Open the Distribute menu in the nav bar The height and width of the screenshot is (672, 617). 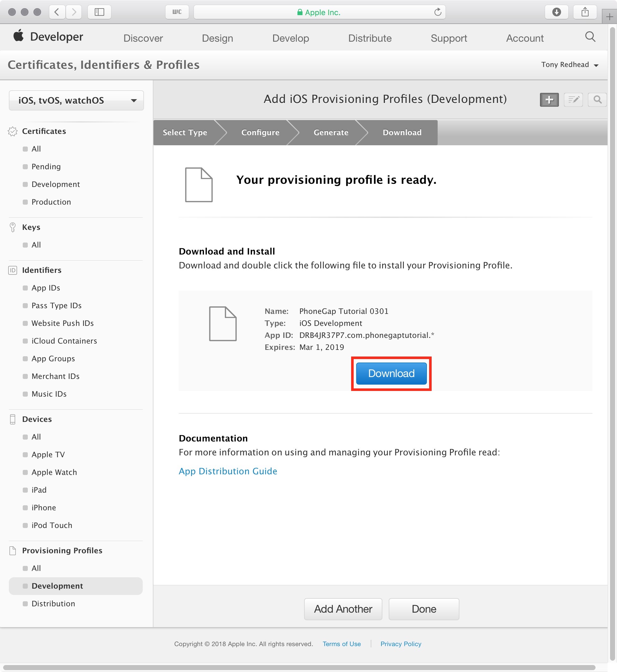click(369, 38)
